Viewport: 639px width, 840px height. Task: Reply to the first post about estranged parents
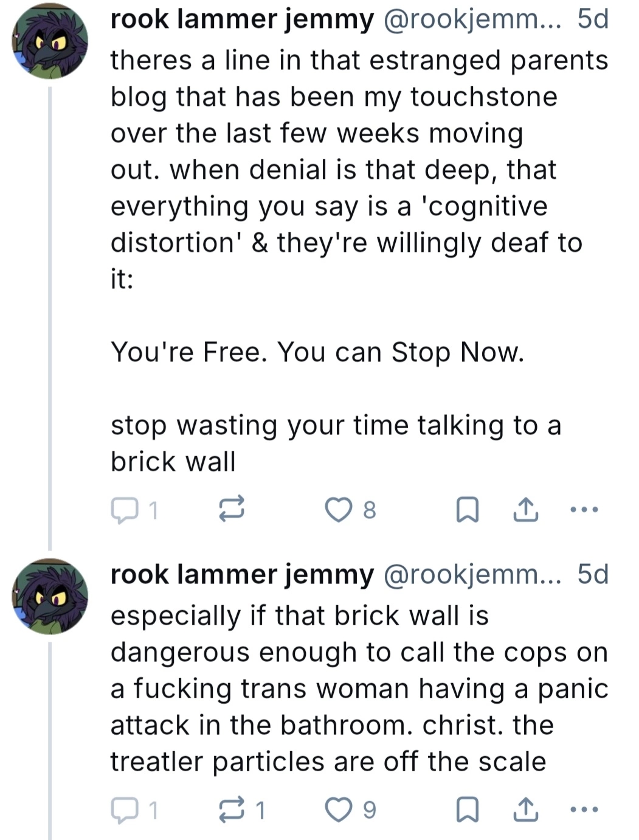pyautogui.click(x=125, y=510)
